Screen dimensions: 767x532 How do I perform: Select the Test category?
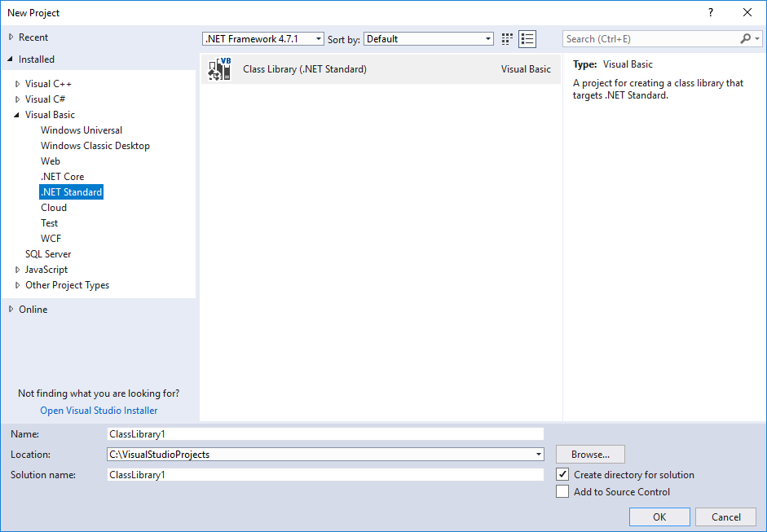(50, 223)
